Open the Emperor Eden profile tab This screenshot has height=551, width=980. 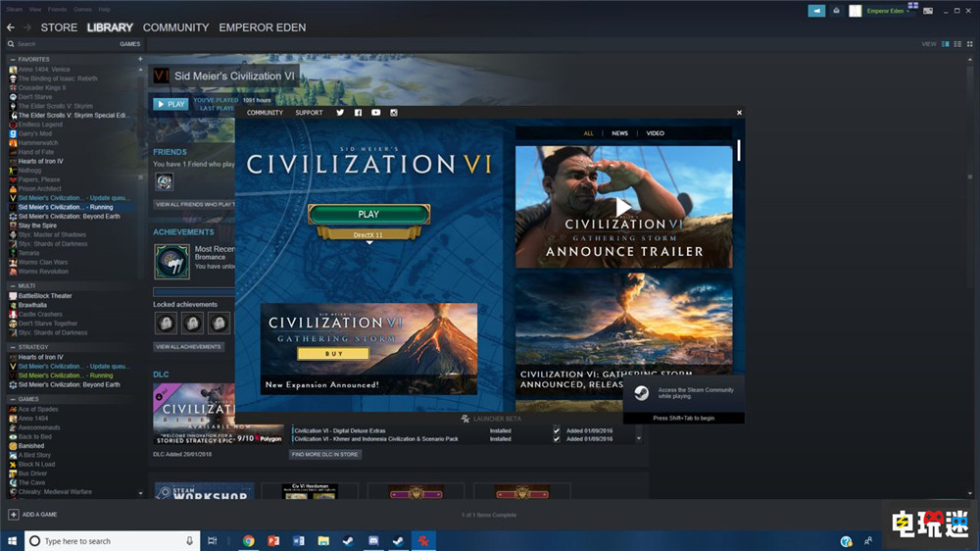click(x=263, y=27)
